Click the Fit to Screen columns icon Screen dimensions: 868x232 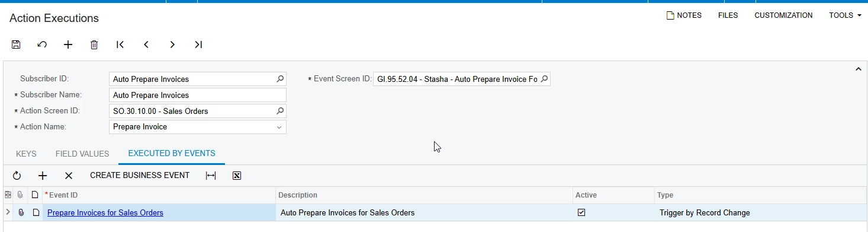click(211, 176)
